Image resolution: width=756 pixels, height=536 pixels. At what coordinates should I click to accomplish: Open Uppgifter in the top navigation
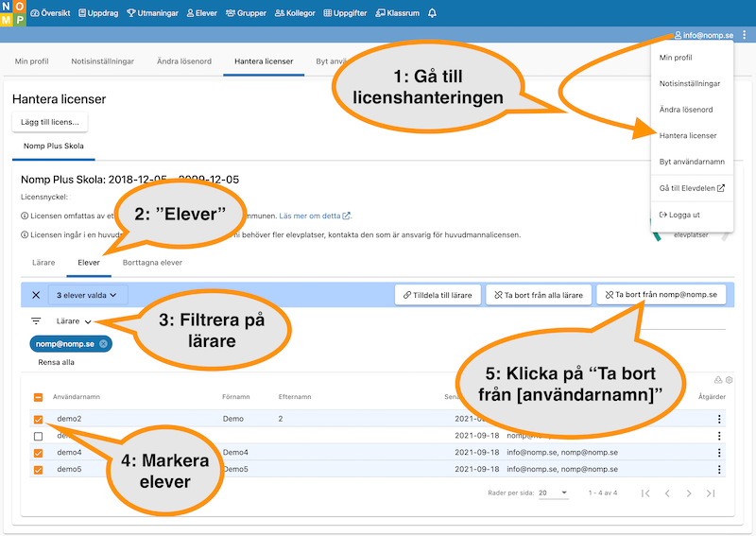point(345,13)
